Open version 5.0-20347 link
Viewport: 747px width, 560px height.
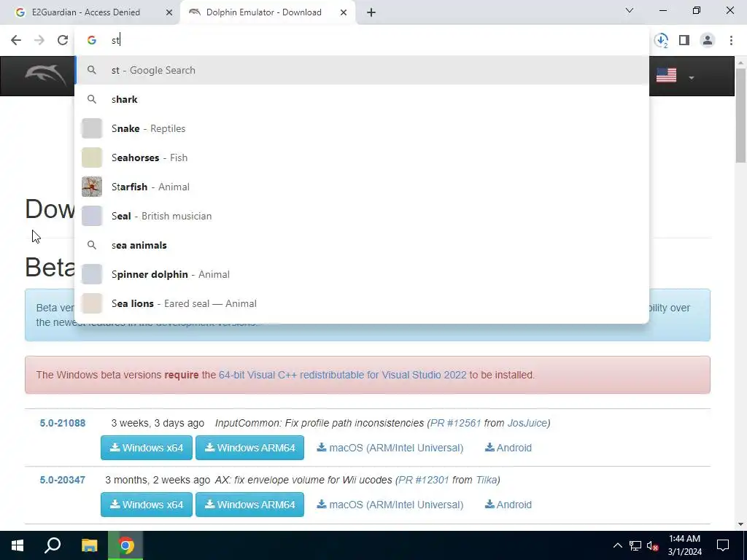point(63,480)
